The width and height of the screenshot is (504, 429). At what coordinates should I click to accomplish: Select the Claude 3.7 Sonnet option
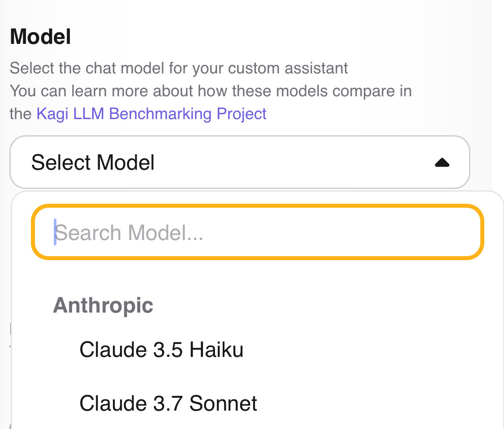coord(168,403)
